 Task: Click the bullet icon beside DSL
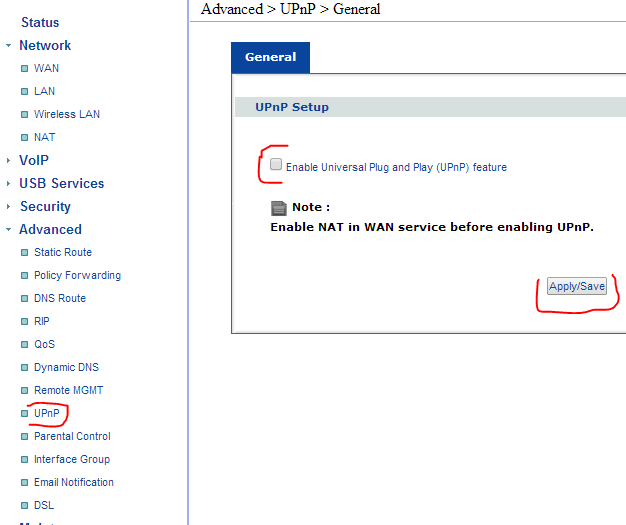point(25,506)
